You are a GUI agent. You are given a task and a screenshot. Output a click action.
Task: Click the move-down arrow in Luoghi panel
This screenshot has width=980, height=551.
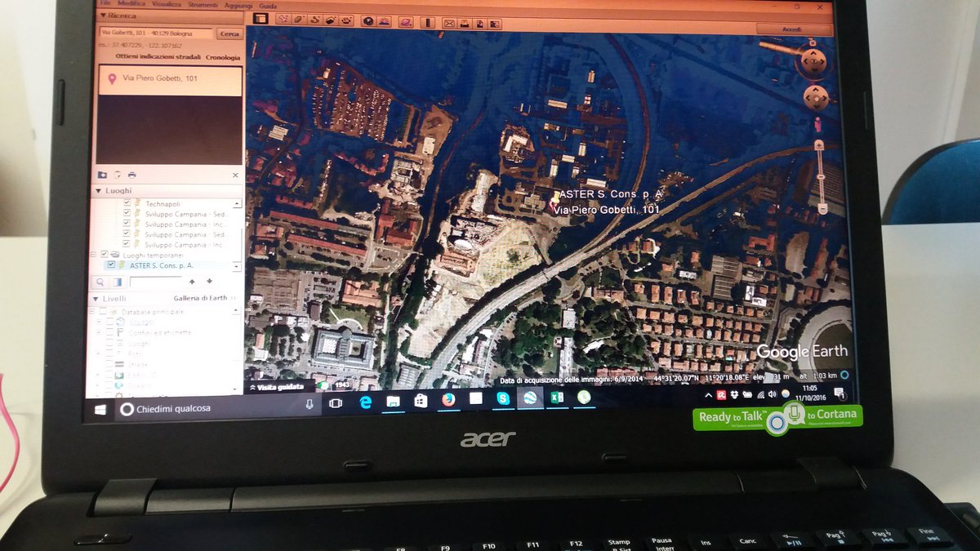coord(209,281)
